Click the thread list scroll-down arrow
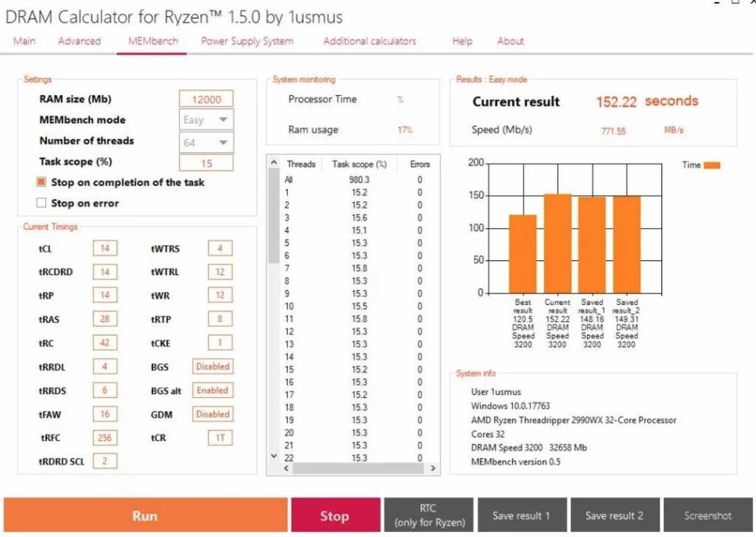This screenshot has width=756, height=537. pos(274,456)
